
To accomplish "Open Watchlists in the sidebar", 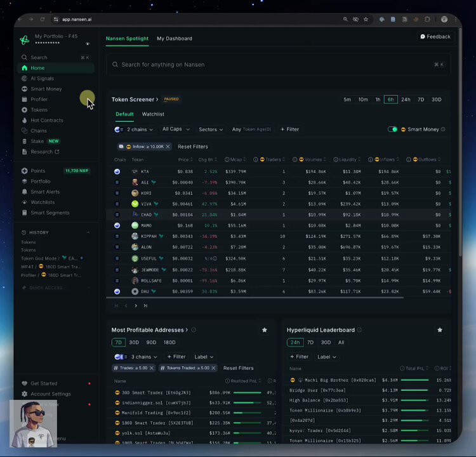I will 38,202.
